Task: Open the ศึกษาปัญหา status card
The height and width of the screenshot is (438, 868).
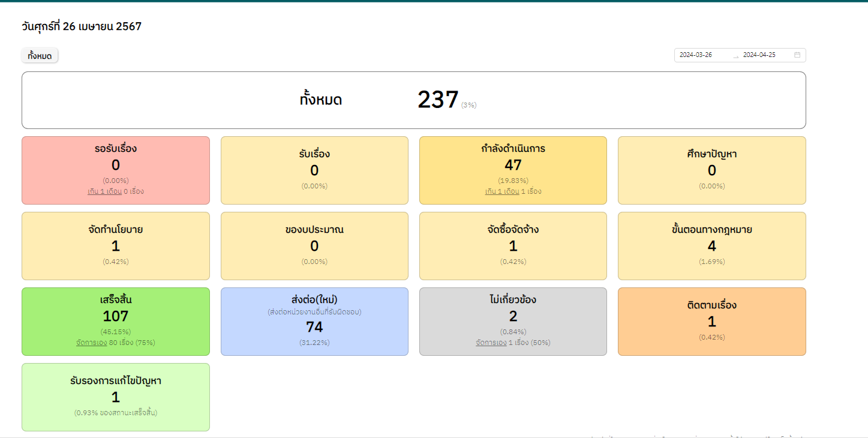Action: pos(711,170)
